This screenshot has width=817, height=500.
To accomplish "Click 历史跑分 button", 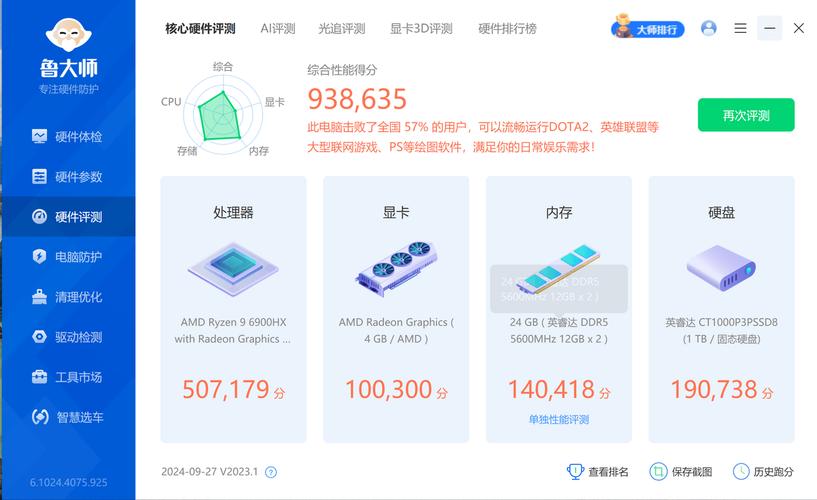I will click(x=763, y=472).
